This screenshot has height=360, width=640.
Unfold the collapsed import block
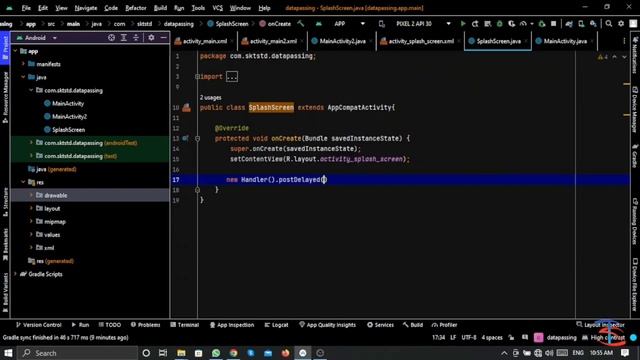(x=232, y=77)
